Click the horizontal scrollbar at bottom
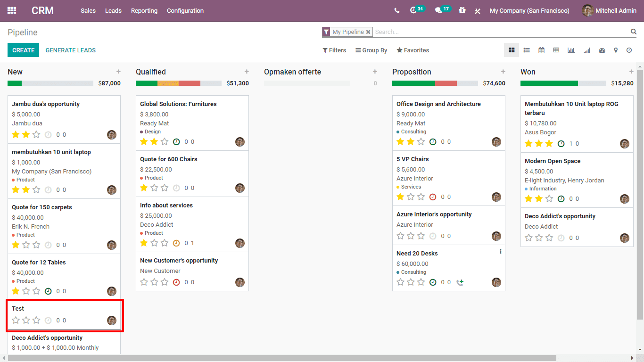The width and height of the screenshot is (644, 362). click(x=282, y=358)
